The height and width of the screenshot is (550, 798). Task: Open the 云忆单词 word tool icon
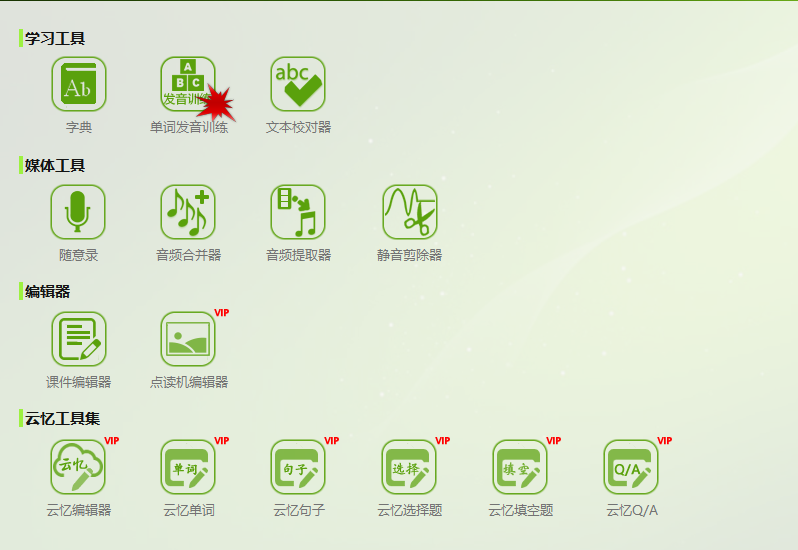coord(188,467)
